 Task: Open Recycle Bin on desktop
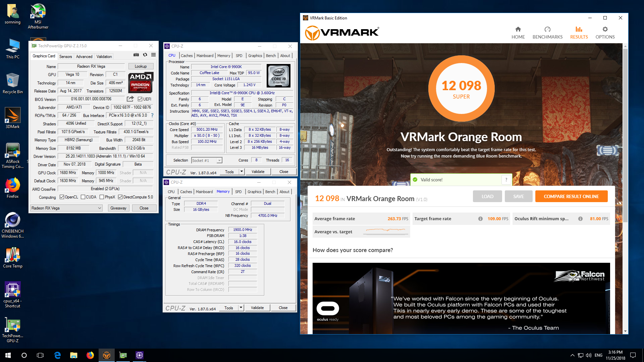coord(12,83)
